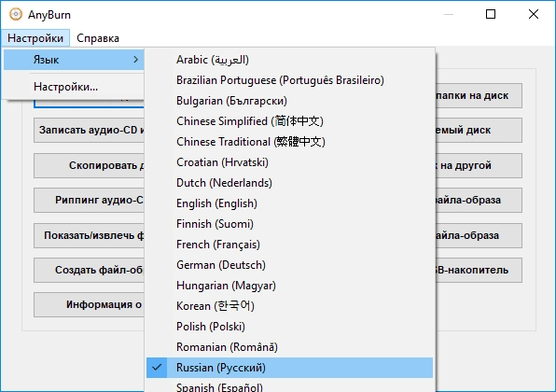Screen dimensions: 556x392
Task: Choose Chinese Traditional language
Action: click(289, 142)
